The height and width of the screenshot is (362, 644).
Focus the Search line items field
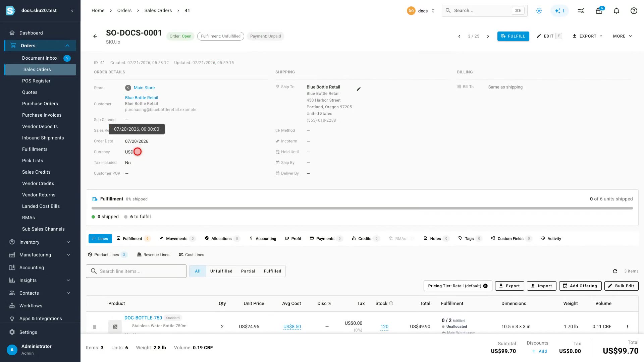pyautogui.click(x=136, y=271)
